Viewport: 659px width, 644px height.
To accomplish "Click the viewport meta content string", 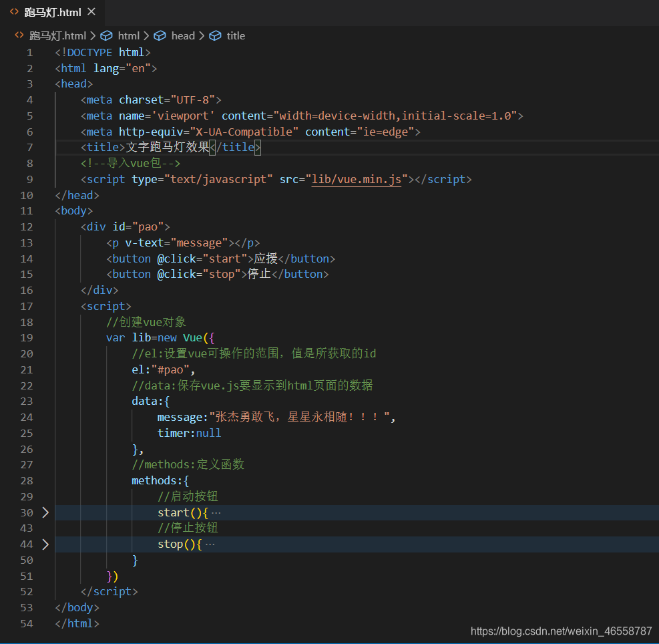I will pyautogui.click(x=395, y=116).
